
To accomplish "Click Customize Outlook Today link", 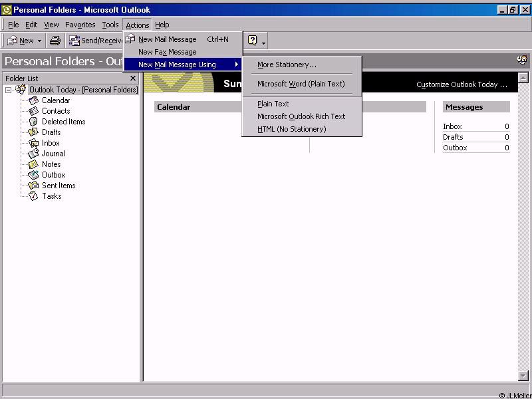I will [462, 84].
